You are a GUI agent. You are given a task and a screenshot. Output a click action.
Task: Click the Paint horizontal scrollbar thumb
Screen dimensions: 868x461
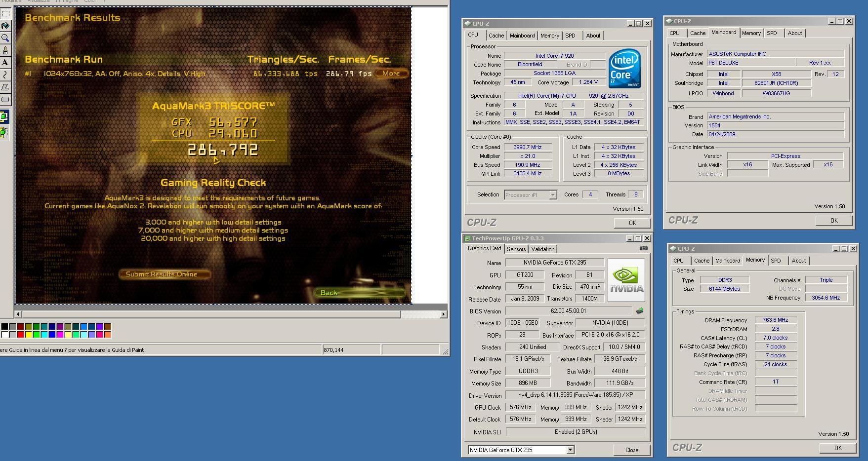(x=211, y=314)
